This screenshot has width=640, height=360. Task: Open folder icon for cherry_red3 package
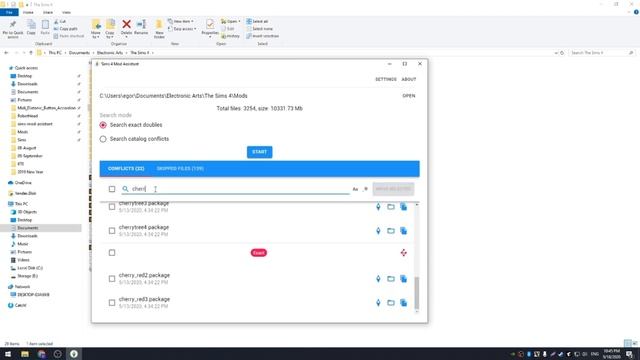click(x=391, y=303)
